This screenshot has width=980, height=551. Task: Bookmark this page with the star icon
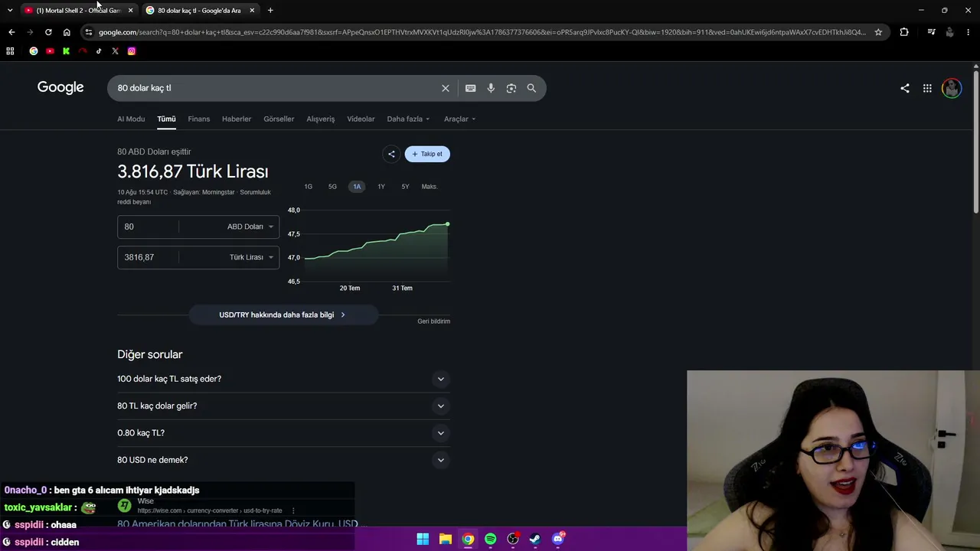[878, 32]
